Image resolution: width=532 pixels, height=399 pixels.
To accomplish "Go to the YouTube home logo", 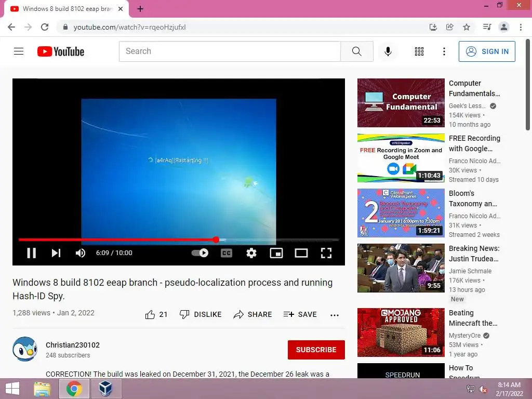I will tap(61, 51).
